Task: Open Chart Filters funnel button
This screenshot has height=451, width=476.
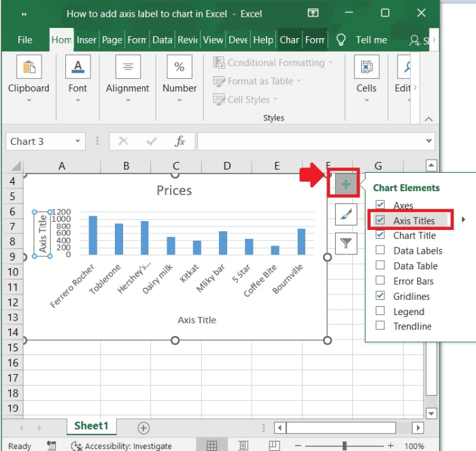Action: click(346, 242)
